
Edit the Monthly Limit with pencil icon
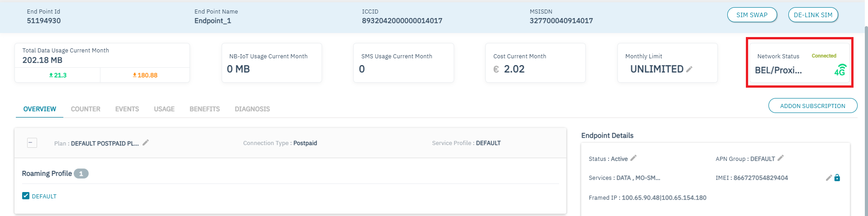coord(689,69)
